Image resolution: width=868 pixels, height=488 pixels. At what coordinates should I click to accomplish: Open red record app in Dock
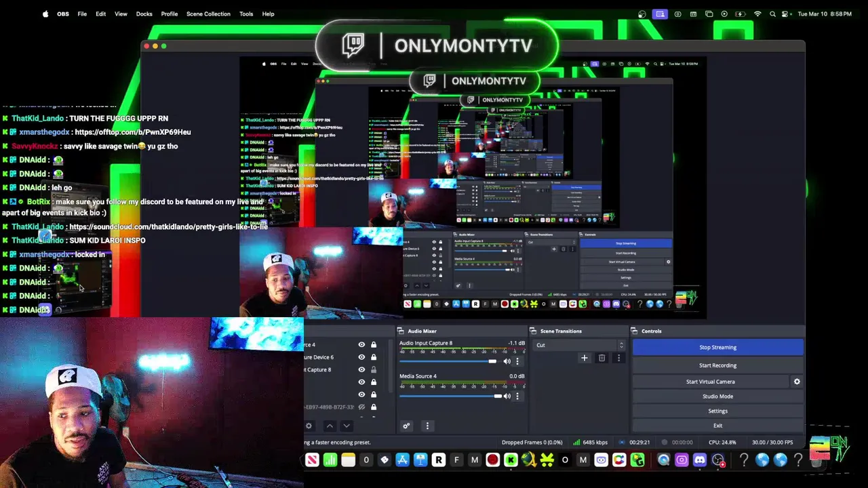[493, 460]
